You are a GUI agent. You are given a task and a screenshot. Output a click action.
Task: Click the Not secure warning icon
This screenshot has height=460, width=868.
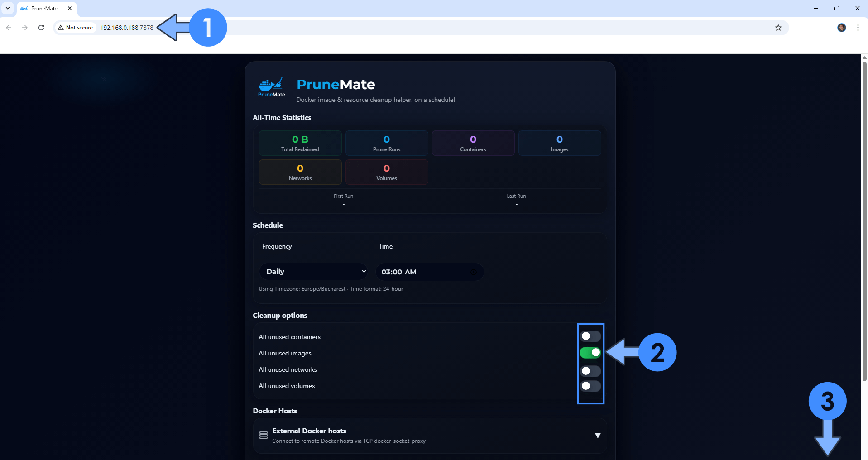point(61,28)
